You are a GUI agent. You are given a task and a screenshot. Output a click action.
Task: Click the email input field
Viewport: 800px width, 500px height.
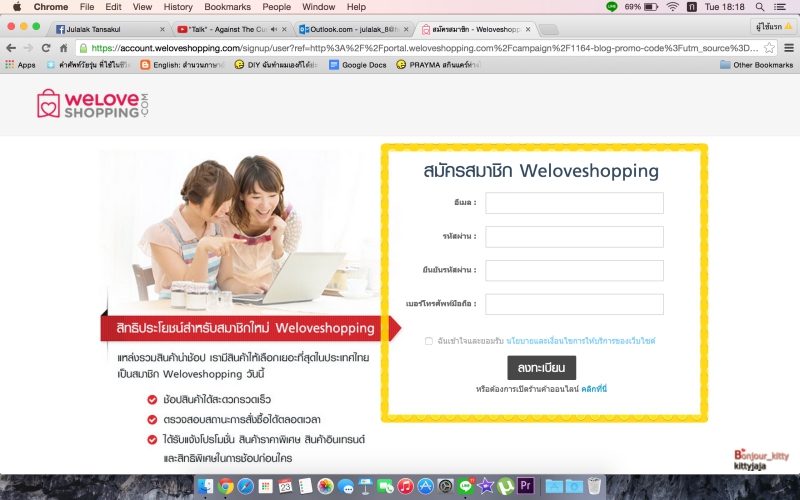574,203
